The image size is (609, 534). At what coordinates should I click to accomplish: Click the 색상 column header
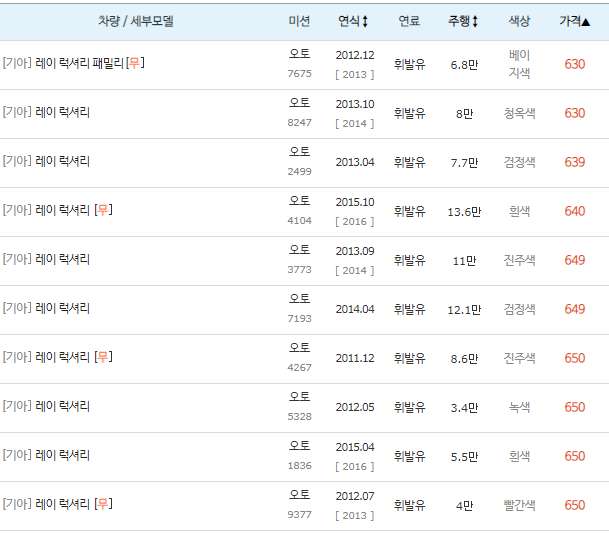[519, 21]
